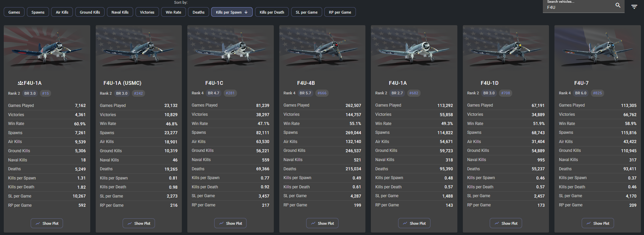Show plot for F4U-1D
Image resolution: width=644 pixels, height=235 pixels.
point(506,223)
